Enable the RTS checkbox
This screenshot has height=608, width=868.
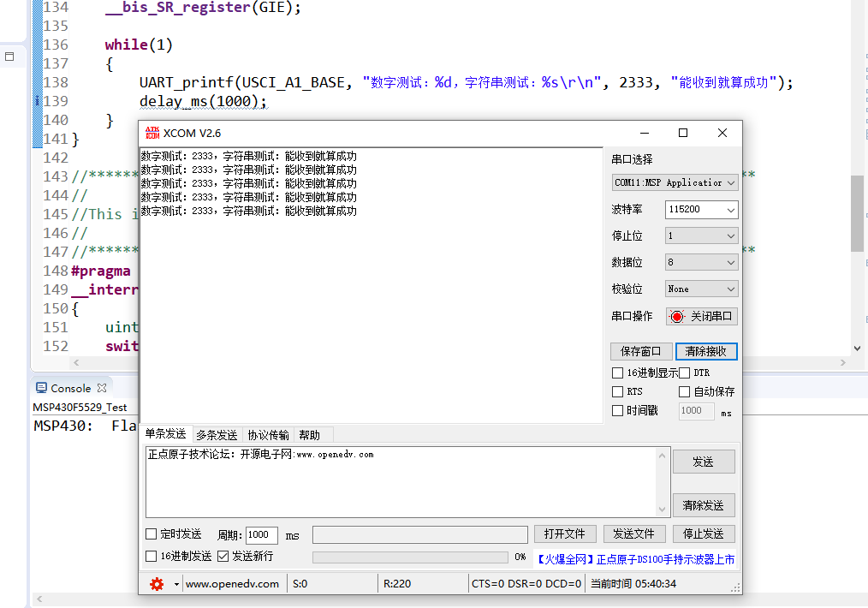pos(617,391)
